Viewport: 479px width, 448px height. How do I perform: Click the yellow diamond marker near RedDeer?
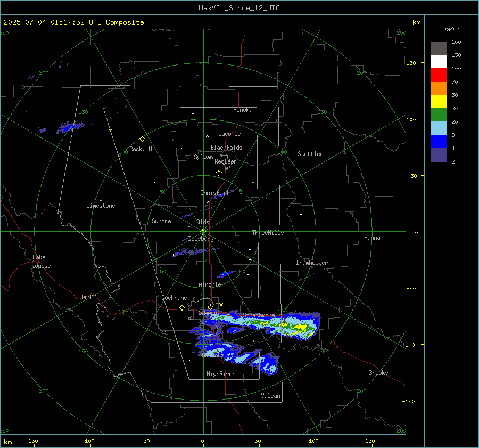219,173
